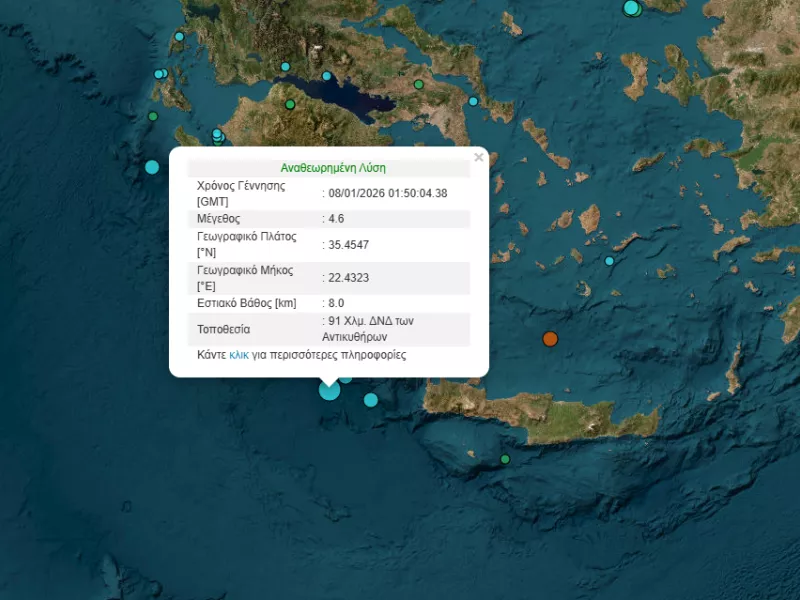Screen dimensions: 800x600
Task: Select the cyan marker on the Attica coast
Action: point(473,101)
